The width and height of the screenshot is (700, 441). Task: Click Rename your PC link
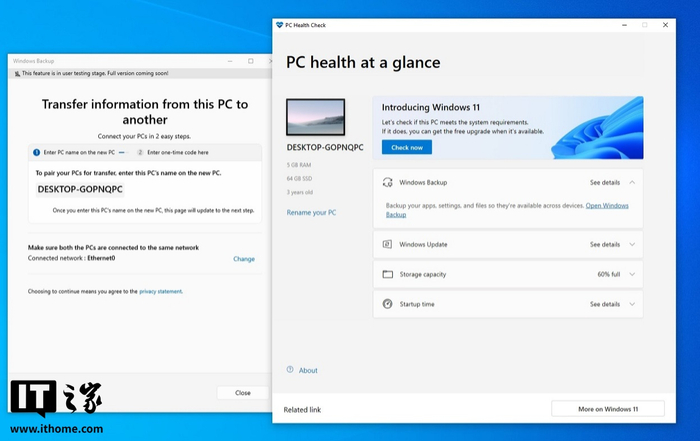(x=311, y=212)
